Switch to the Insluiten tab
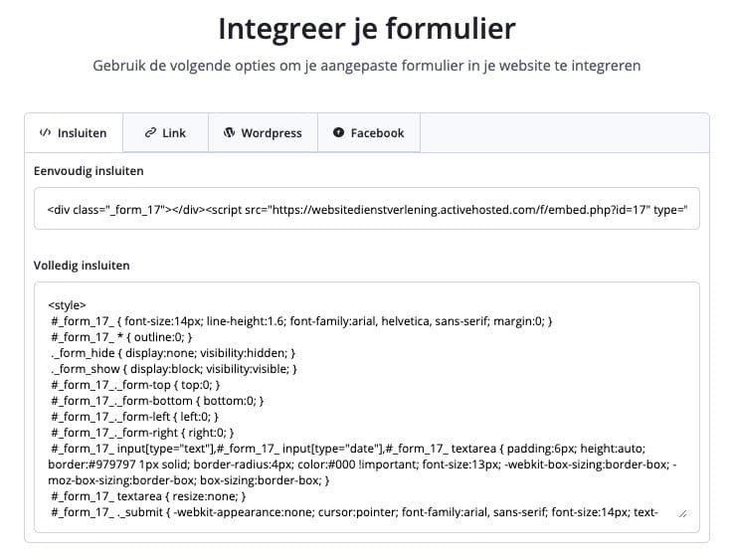 [x=74, y=132]
